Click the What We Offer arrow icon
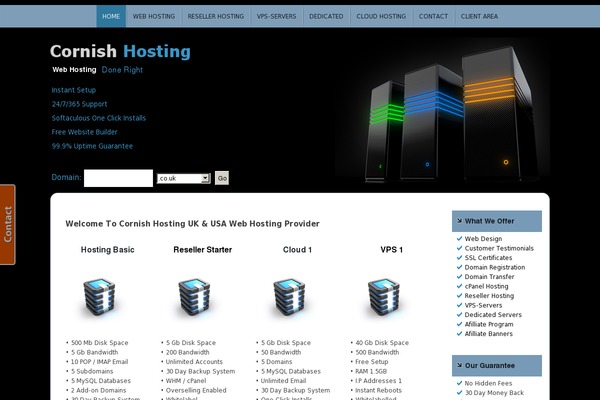Viewport: 600px width, 400px height. 459,221
